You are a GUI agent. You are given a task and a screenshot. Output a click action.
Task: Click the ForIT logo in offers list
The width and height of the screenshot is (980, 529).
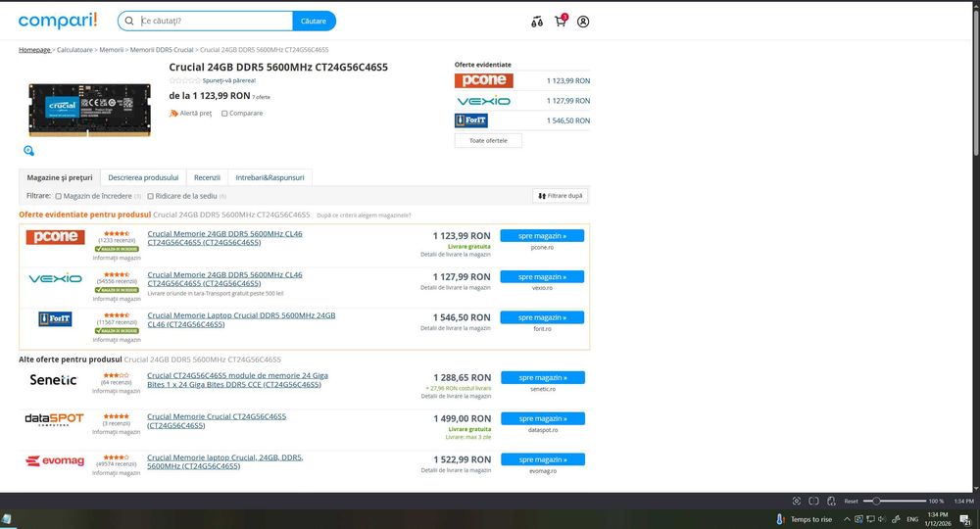coord(55,319)
